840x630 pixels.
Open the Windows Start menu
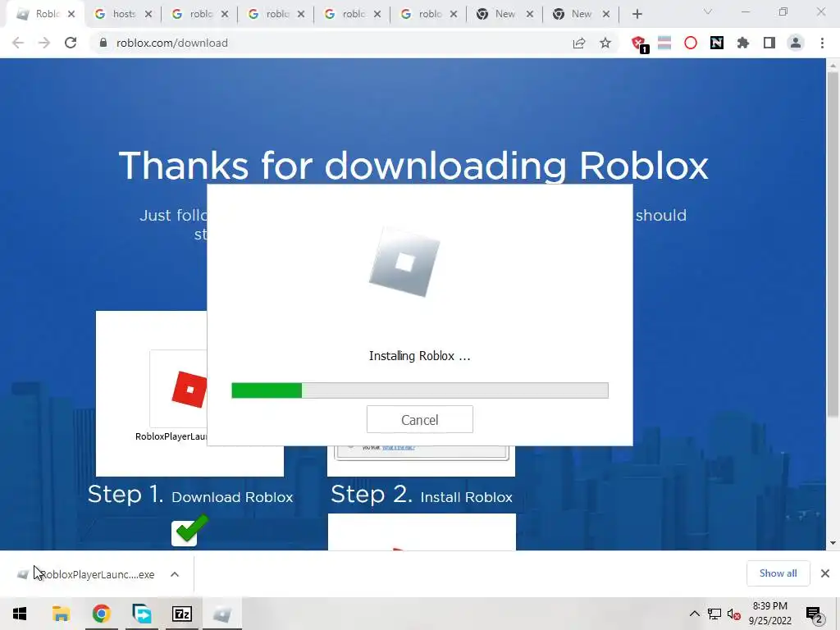(20, 614)
